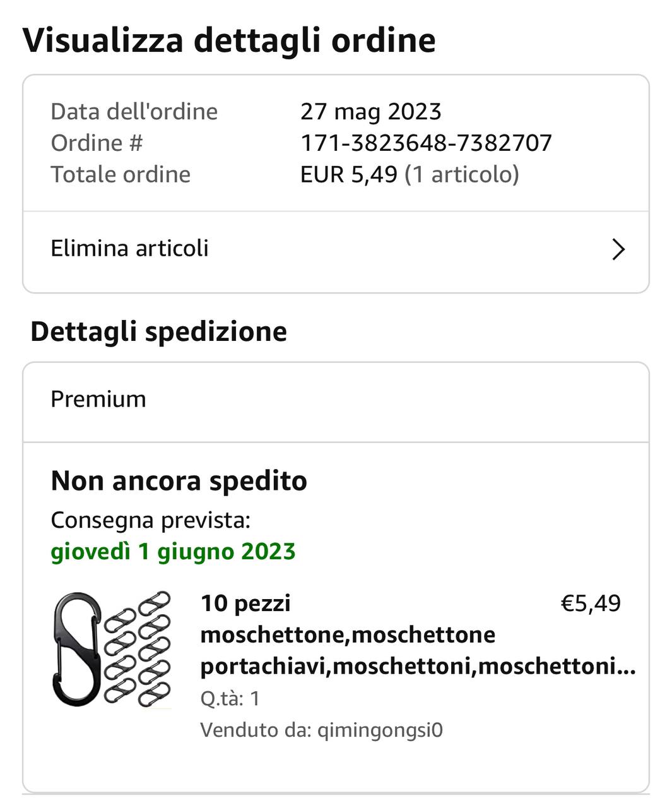Open the Elimina articoli chevron arrow

tap(618, 249)
